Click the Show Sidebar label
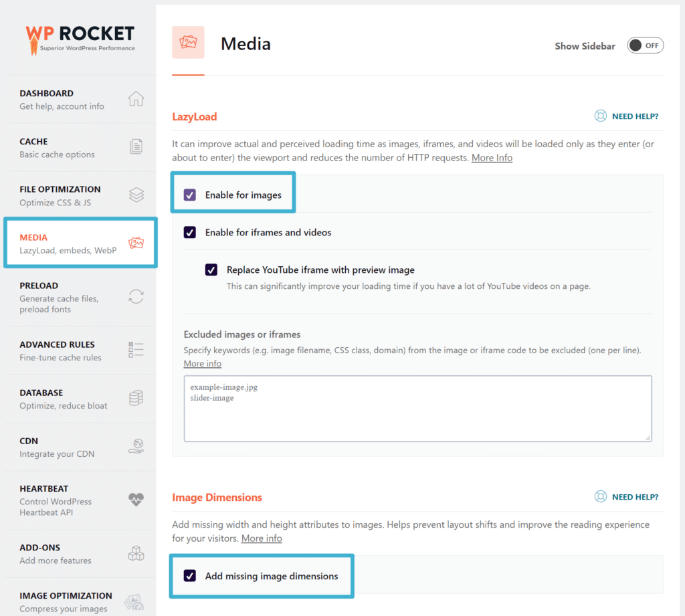The width and height of the screenshot is (685, 616). (x=585, y=46)
